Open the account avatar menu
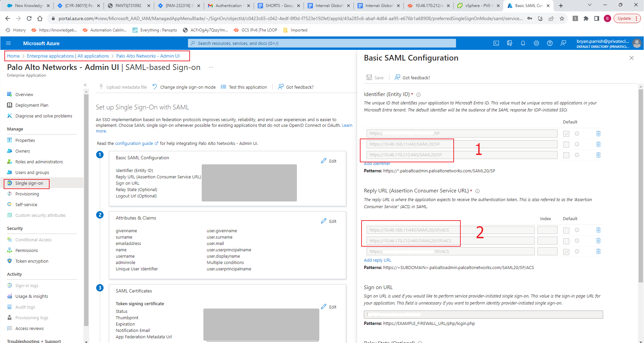 pos(637,43)
